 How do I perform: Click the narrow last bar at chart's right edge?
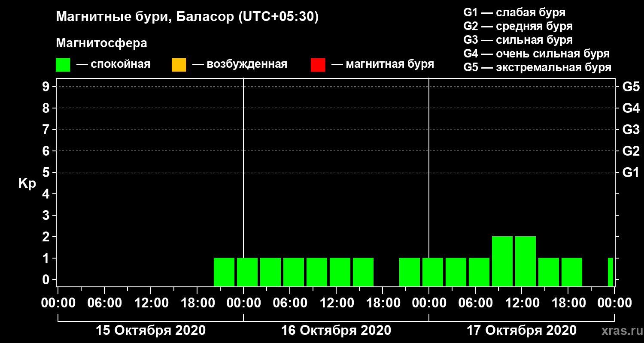coord(611,272)
